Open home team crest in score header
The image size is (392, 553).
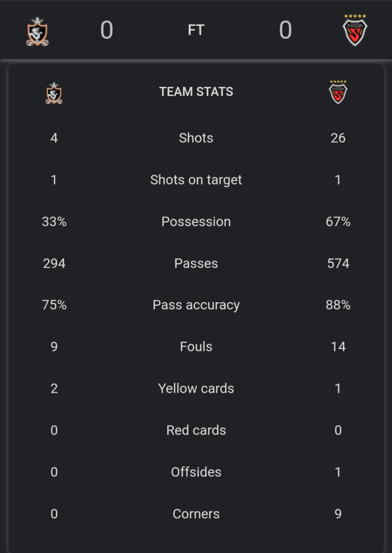tap(37, 31)
